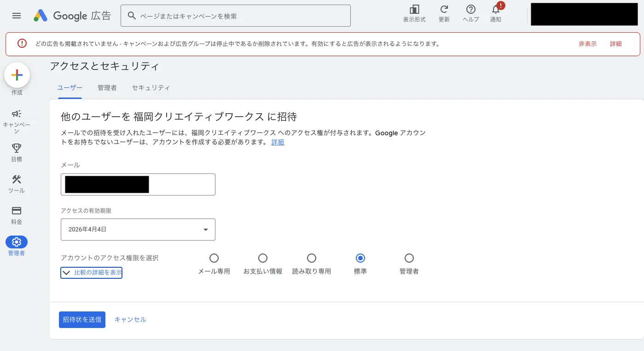644x351 pixels.
Task: Click the 作成 plus button
Action: coord(17,75)
